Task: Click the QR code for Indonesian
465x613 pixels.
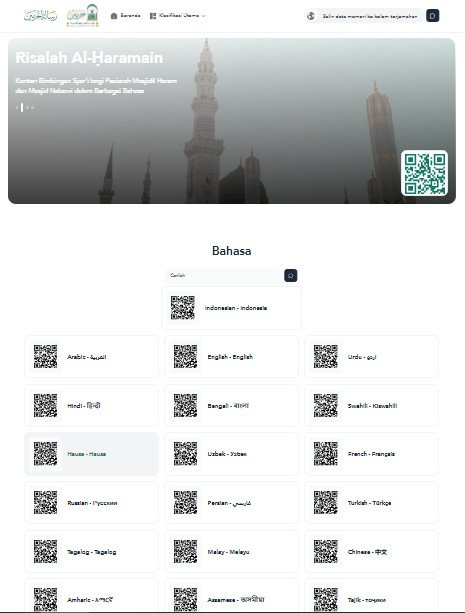Action: (x=183, y=308)
